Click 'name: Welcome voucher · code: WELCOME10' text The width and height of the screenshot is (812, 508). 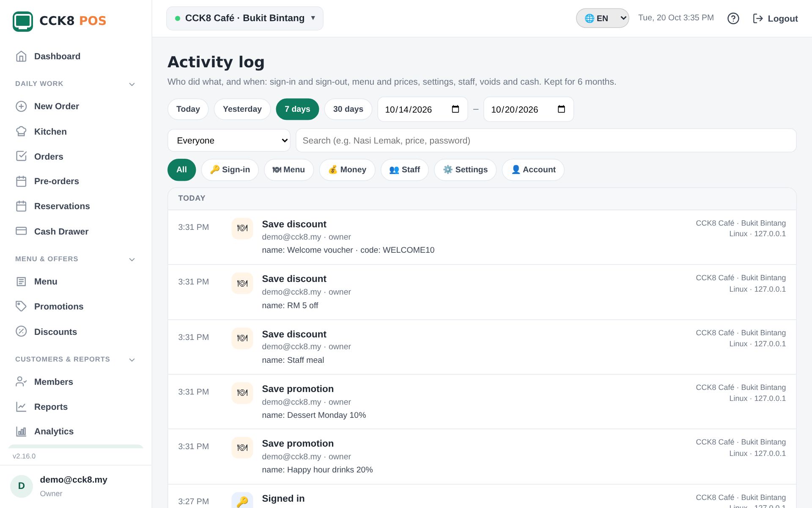click(348, 250)
